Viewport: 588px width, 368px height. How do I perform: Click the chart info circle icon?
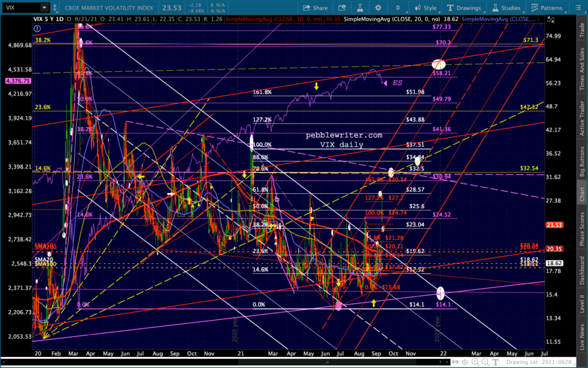coord(37,29)
